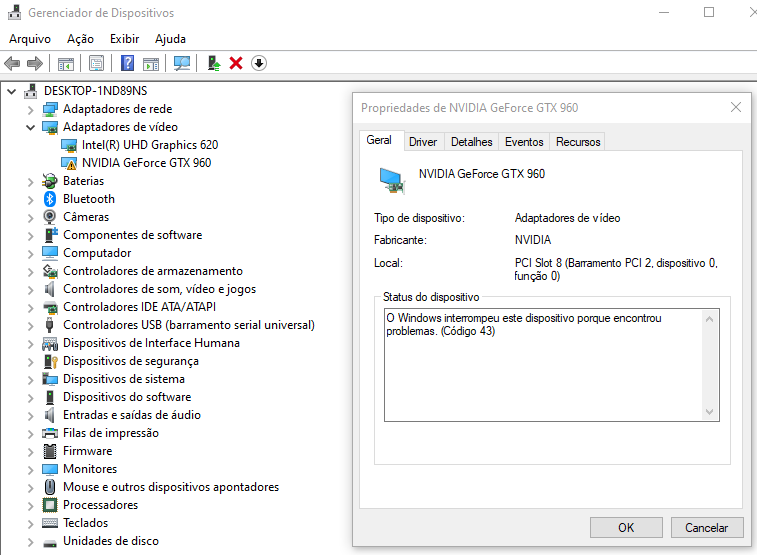Screen dimensions: 757x555
Task: Click the blue Help question mark icon
Action: [x=127, y=63]
